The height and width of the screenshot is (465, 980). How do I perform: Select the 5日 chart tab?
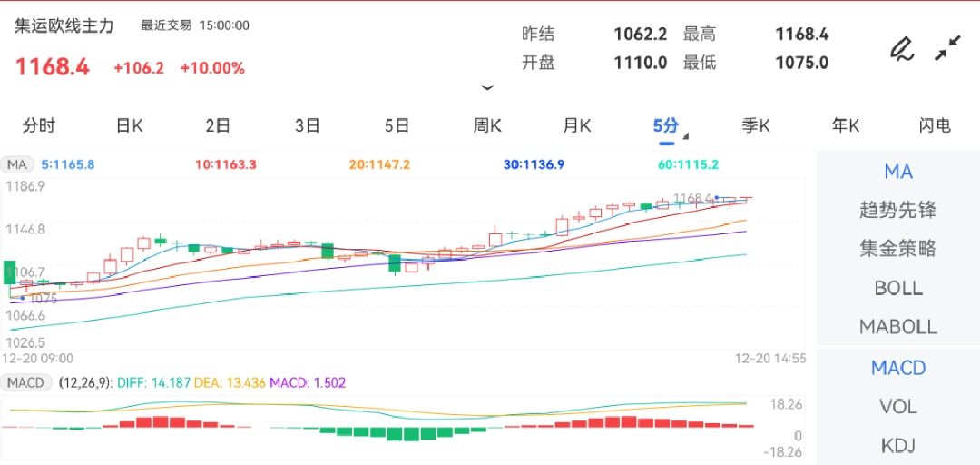[397, 126]
